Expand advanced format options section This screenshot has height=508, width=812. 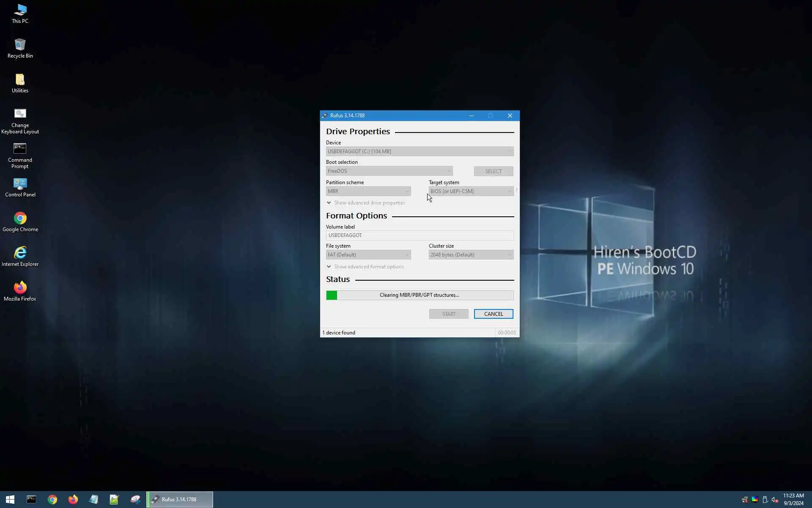coord(365,267)
